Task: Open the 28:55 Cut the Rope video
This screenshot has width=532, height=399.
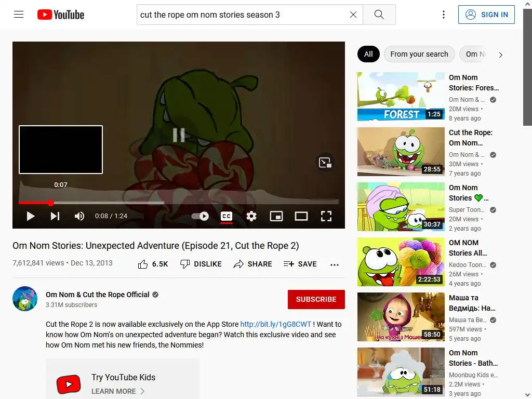Action: [401, 152]
